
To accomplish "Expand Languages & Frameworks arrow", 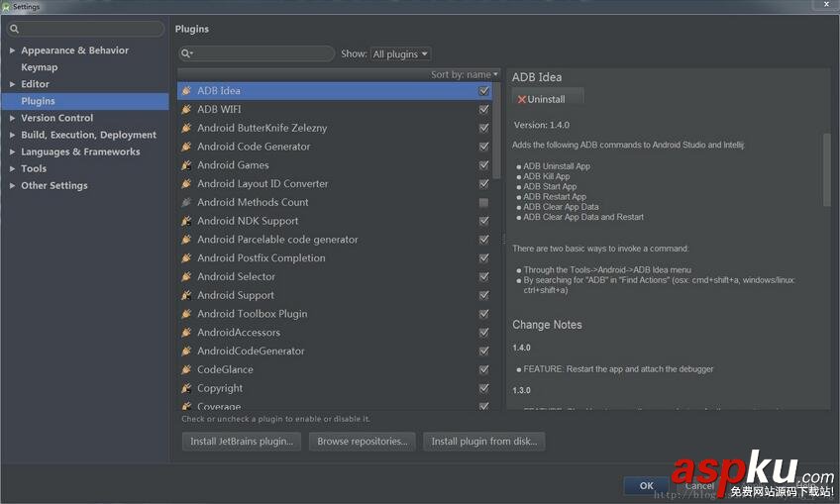I will tap(12, 152).
